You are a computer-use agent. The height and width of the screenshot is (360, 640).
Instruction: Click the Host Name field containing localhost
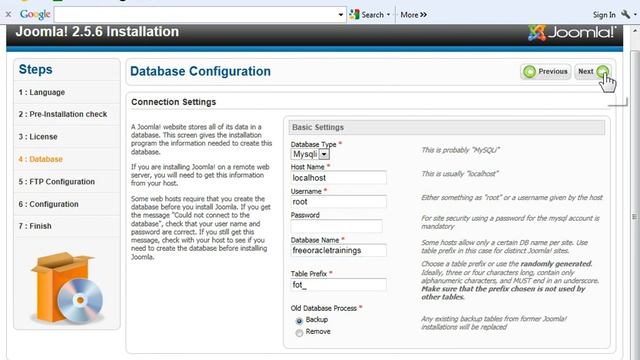[338, 178]
